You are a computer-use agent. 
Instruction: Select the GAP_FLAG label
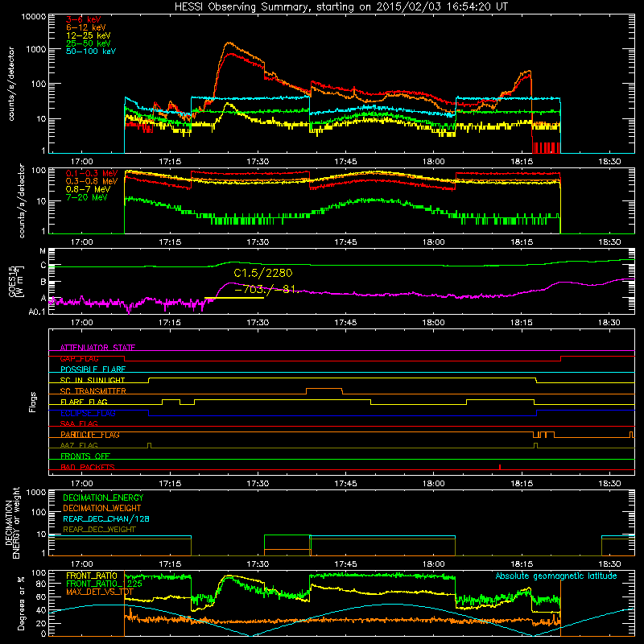(x=79, y=358)
